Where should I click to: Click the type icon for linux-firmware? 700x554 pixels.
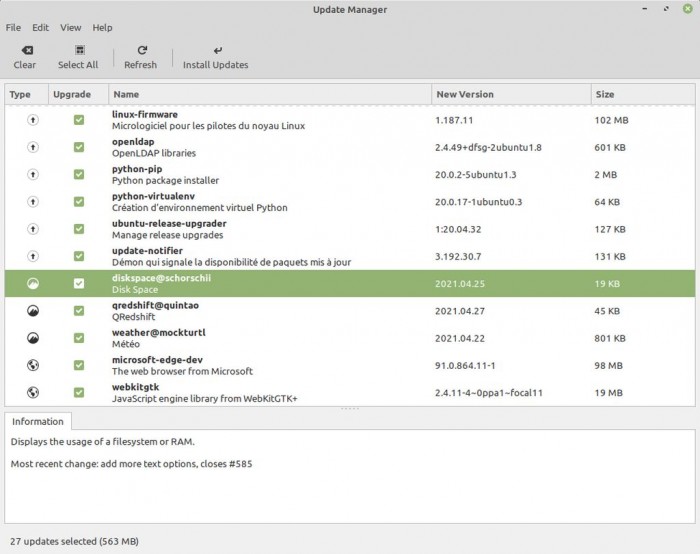[x=32, y=120]
